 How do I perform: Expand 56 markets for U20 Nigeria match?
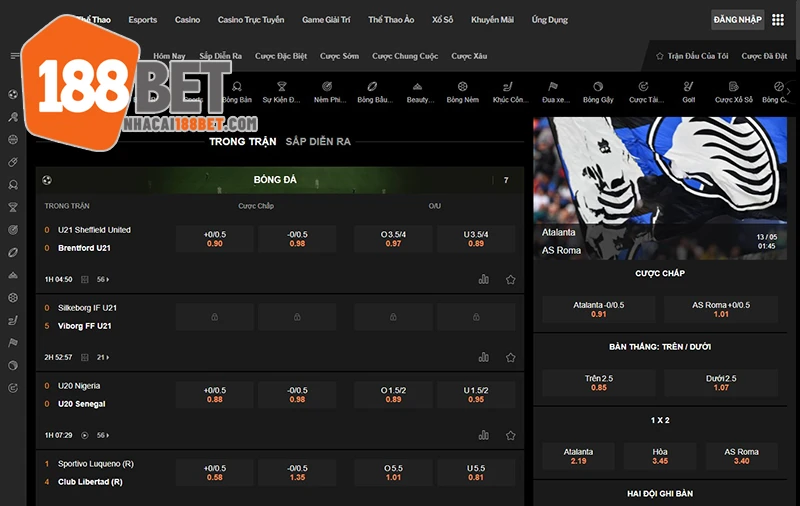click(x=103, y=435)
